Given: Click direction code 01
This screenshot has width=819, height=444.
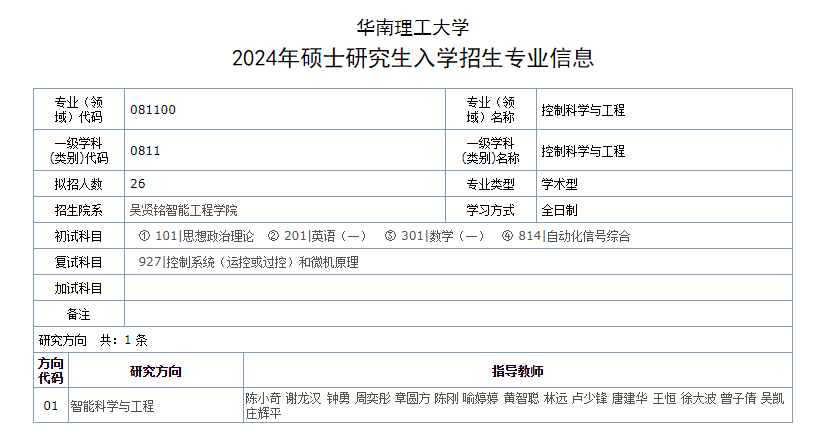Looking at the screenshot, I should 51,405.
